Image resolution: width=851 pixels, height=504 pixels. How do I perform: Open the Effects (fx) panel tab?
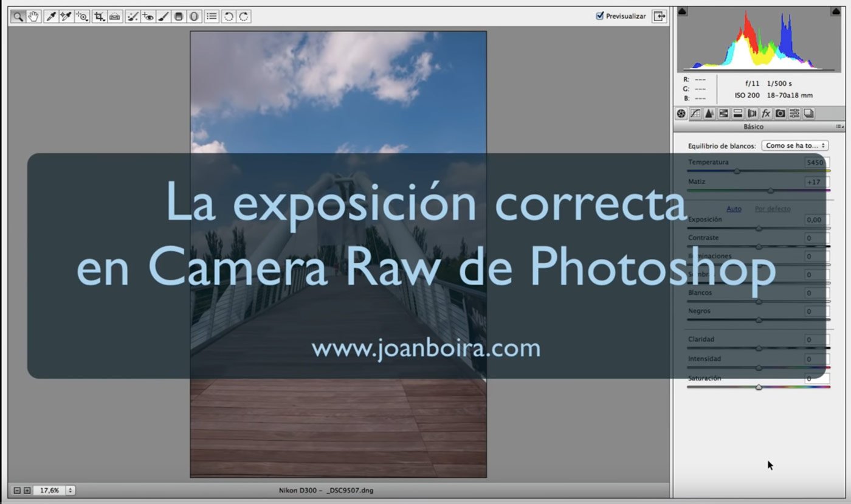coord(766,114)
